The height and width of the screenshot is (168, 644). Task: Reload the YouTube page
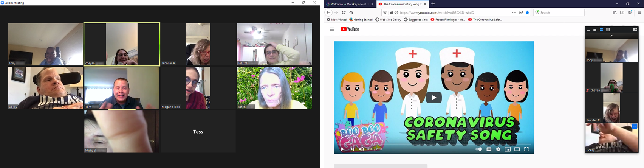[x=344, y=12]
